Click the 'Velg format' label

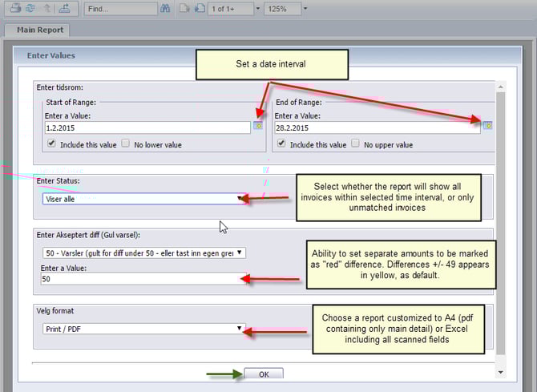(55, 311)
